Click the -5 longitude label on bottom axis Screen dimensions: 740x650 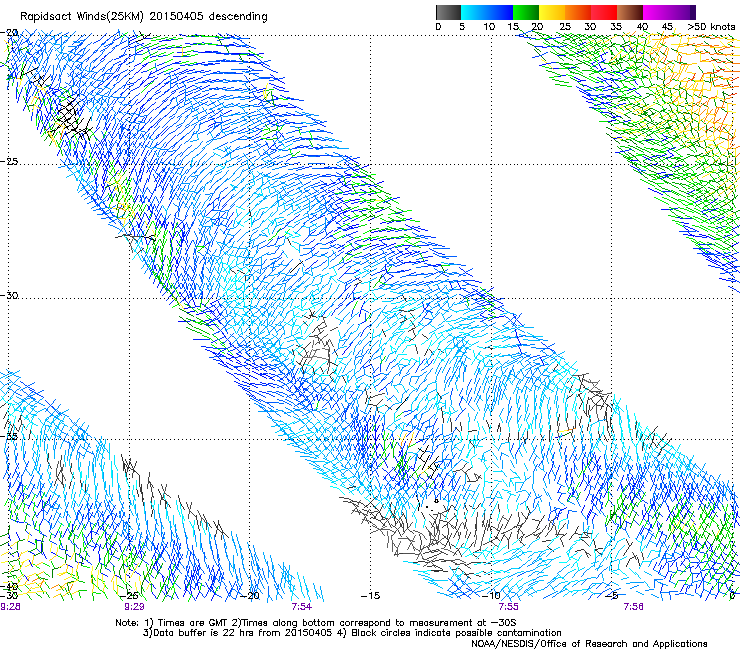click(x=612, y=596)
